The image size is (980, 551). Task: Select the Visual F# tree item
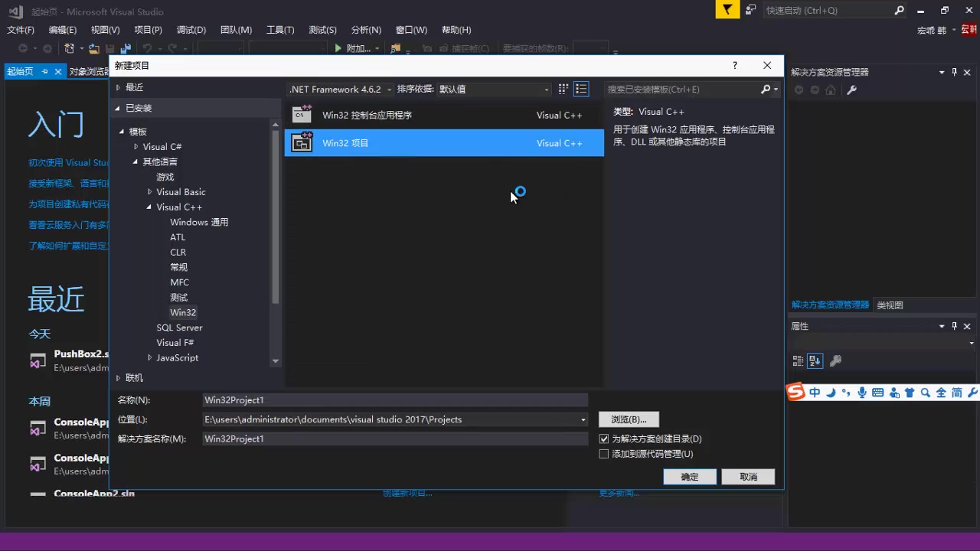point(175,343)
